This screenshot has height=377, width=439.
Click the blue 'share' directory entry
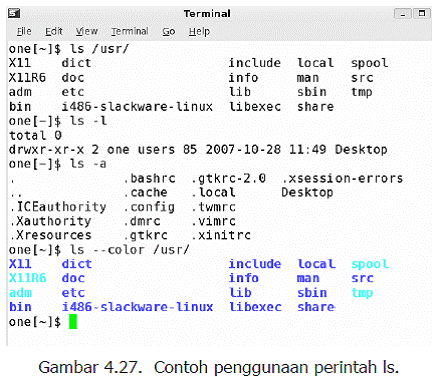coord(316,307)
